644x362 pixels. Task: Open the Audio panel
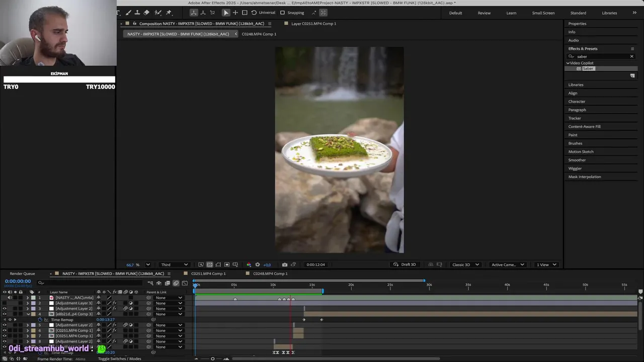pos(574,40)
